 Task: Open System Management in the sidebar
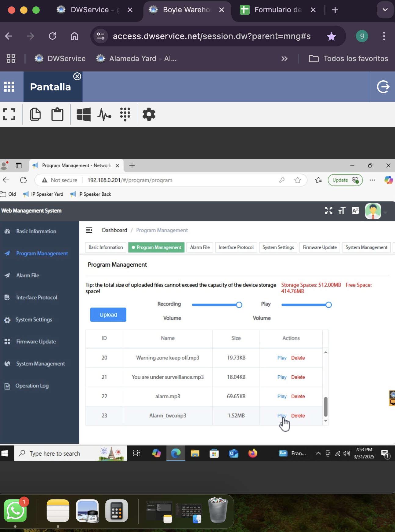pos(41,364)
